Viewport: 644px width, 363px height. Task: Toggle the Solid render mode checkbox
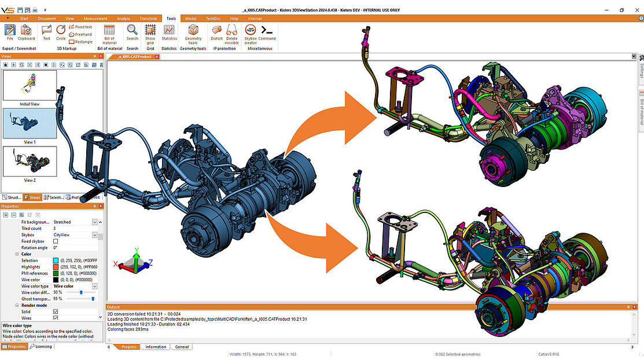coord(56,311)
